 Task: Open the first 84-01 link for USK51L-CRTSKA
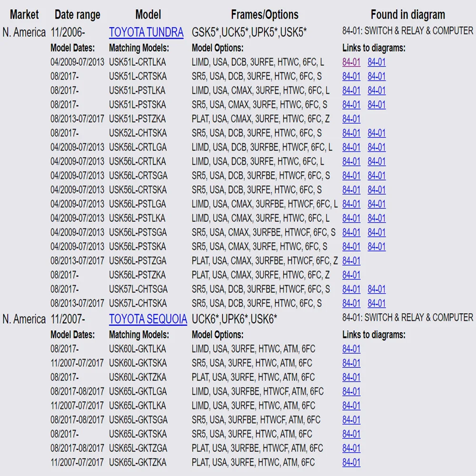[351, 76]
